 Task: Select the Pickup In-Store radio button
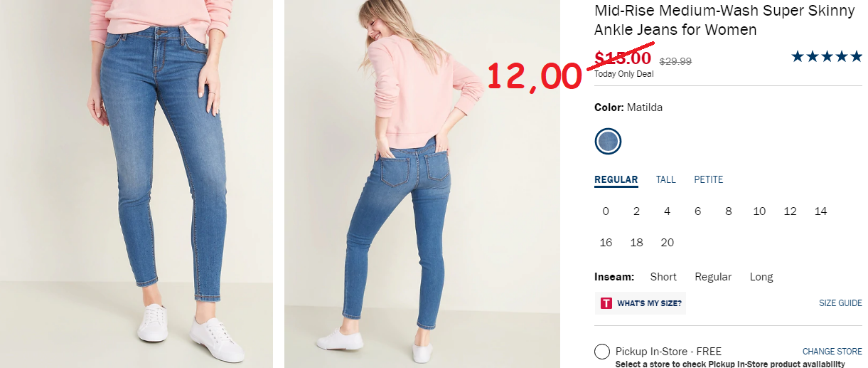point(602,352)
